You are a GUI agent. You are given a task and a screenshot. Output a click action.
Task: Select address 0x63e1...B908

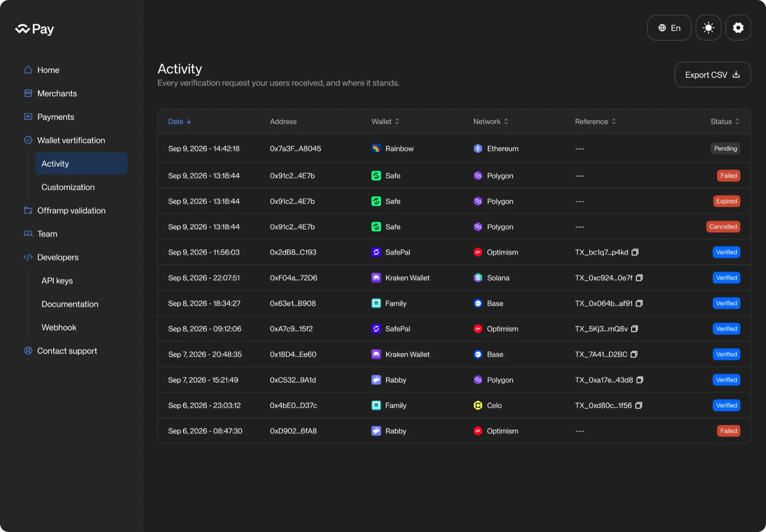[293, 303]
